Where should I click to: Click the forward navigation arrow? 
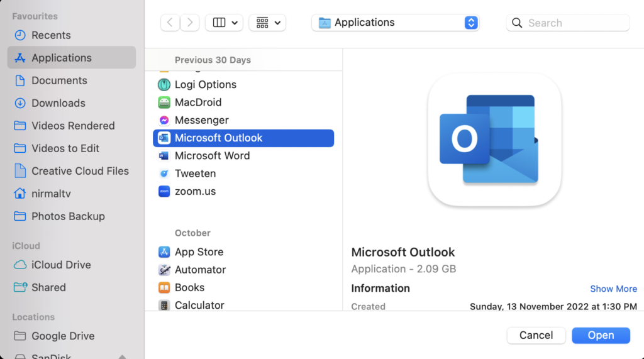190,23
